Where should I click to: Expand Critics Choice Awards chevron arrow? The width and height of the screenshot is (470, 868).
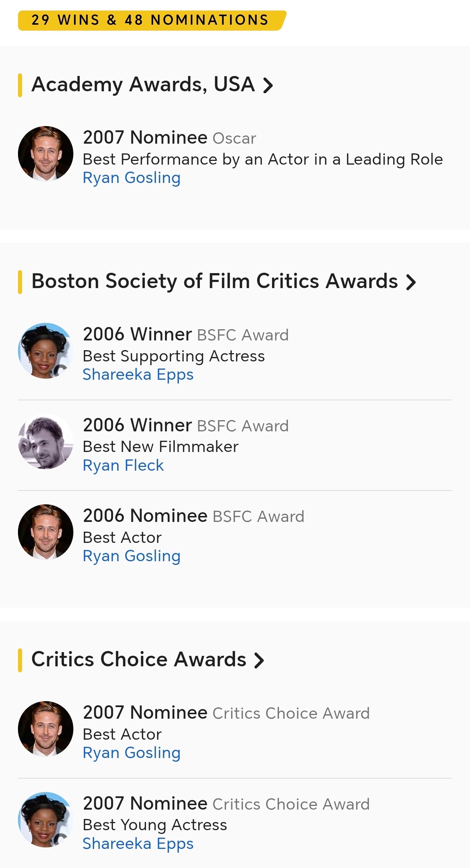point(259,660)
